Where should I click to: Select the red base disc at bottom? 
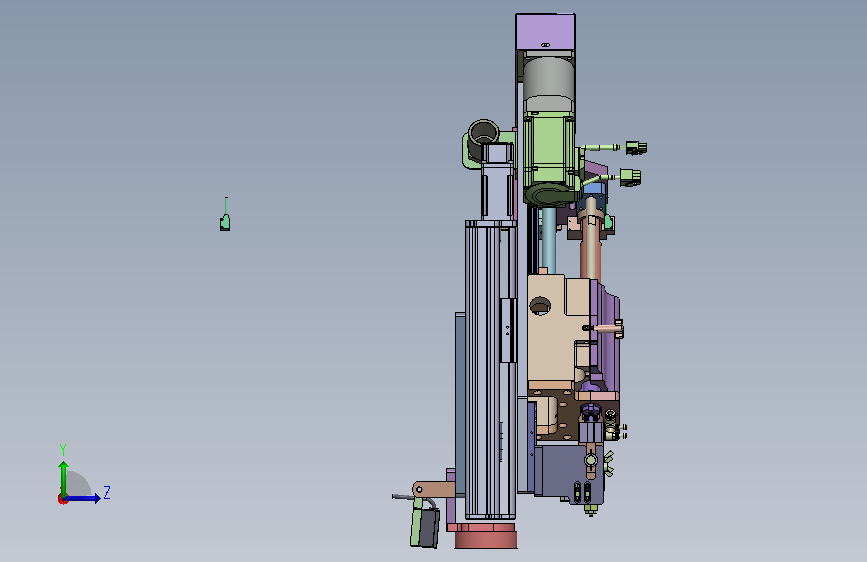[486, 539]
